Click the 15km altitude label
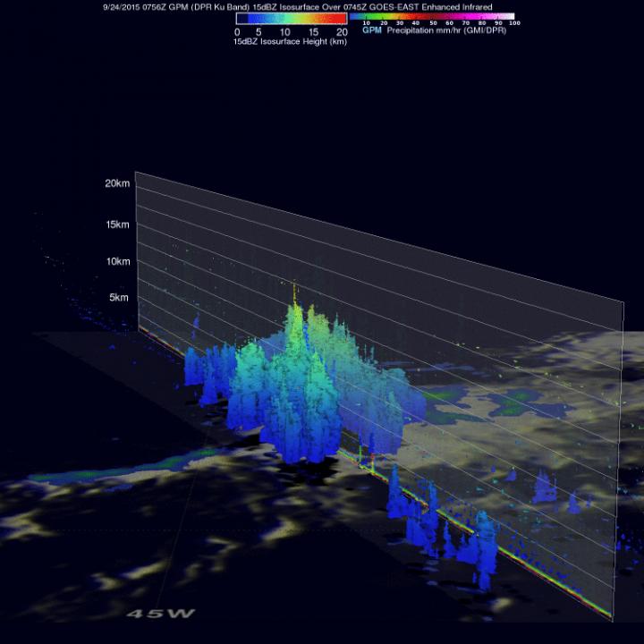The width and height of the screenshot is (644, 644). click(x=117, y=224)
